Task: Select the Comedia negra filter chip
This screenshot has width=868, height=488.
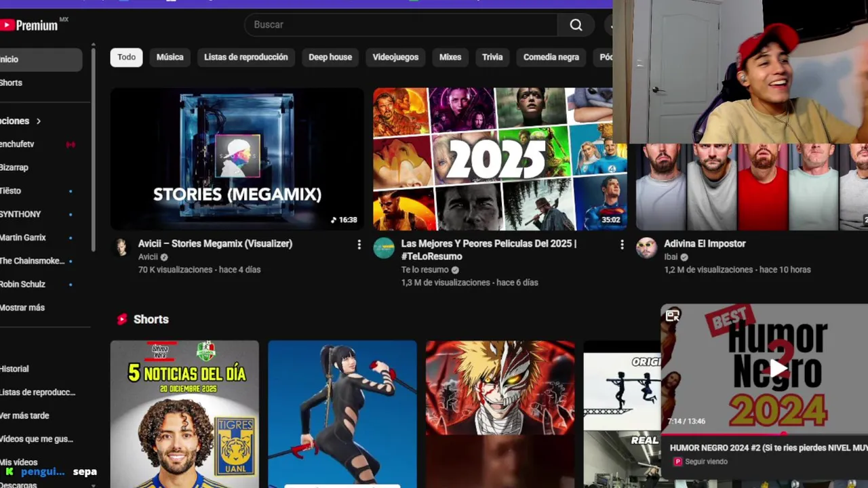Action: [551, 58]
